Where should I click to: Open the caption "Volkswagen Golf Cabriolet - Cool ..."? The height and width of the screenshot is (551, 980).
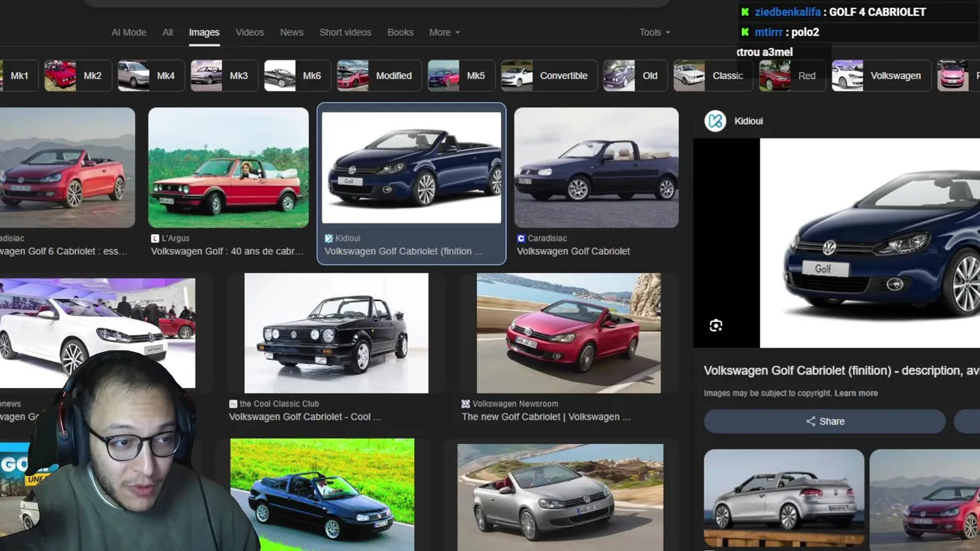pyautogui.click(x=305, y=417)
